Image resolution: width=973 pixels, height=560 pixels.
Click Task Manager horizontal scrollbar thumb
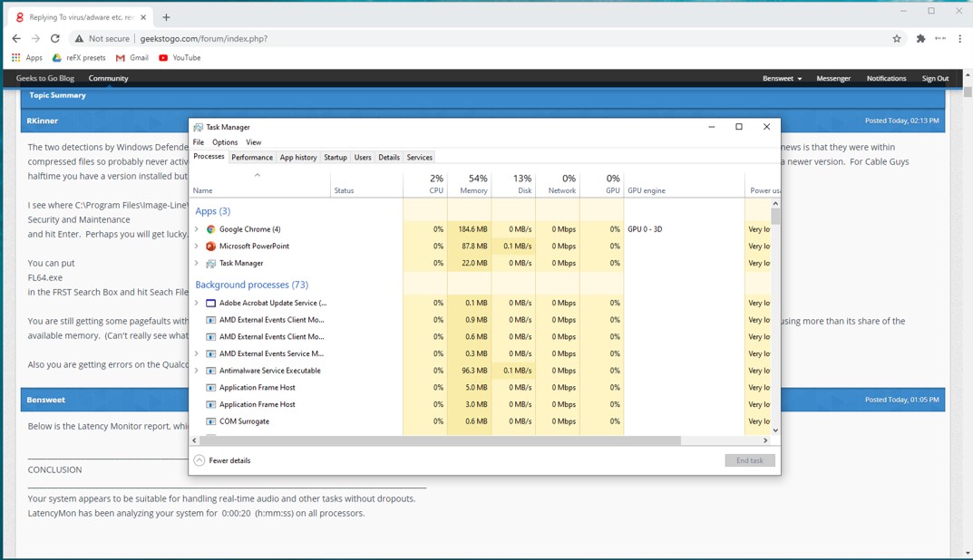coord(440,440)
